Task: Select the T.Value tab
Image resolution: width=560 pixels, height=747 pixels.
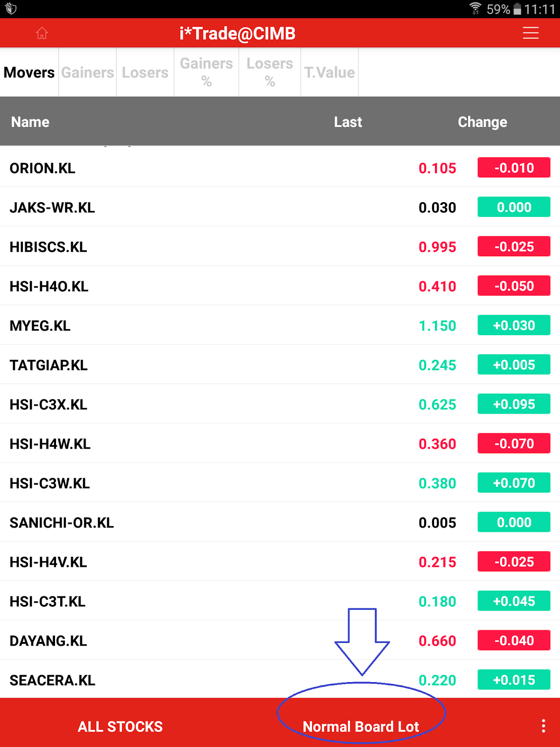Action: [329, 73]
